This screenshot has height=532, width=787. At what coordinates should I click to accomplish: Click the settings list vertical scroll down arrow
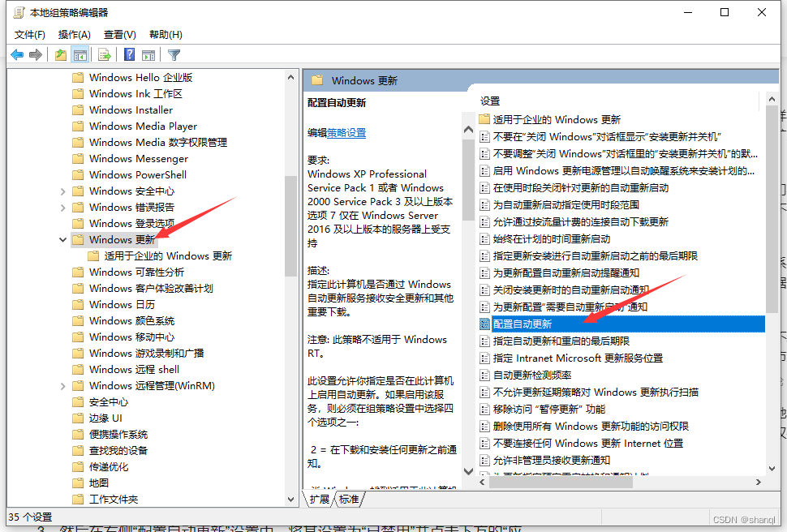pyautogui.click(x=772, y=468)
